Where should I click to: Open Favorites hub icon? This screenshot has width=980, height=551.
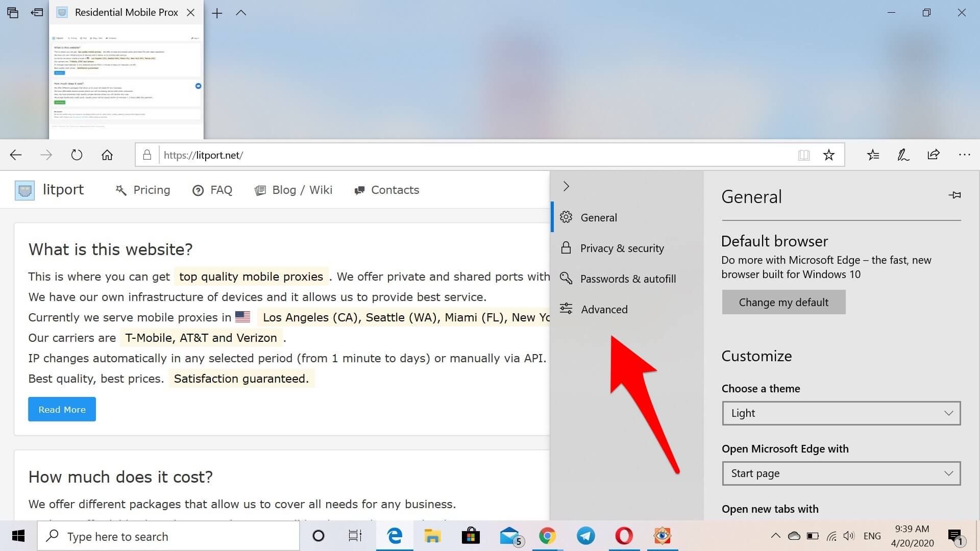tap(873, 155)
